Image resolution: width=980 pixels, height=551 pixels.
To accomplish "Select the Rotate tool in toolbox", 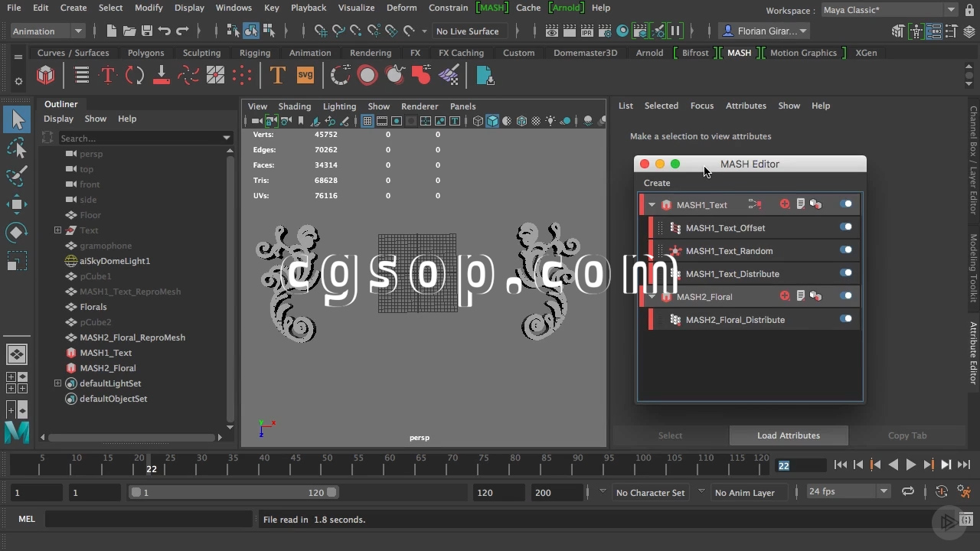I will (17, 233).
